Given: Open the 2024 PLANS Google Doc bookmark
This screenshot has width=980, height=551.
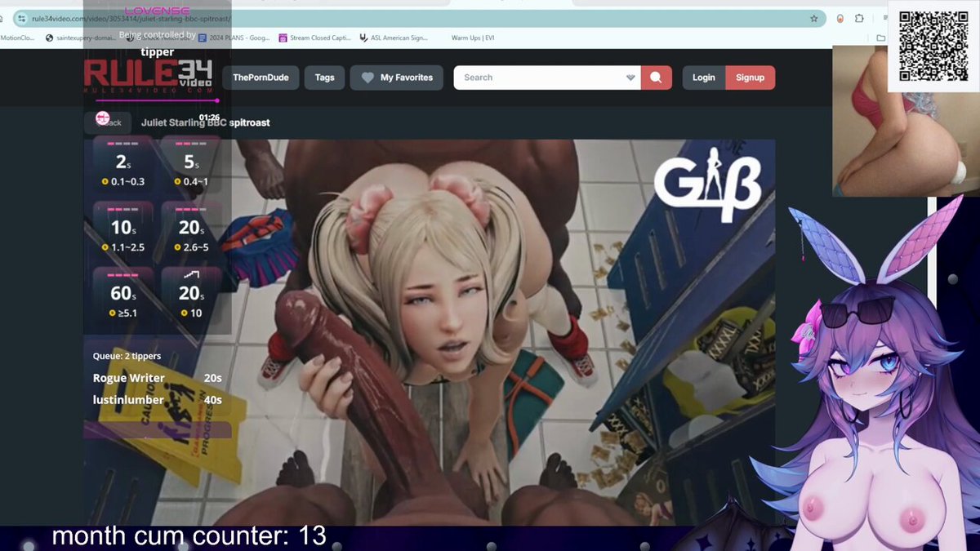Looking at the screenshot, I should [x=235, y=38].
